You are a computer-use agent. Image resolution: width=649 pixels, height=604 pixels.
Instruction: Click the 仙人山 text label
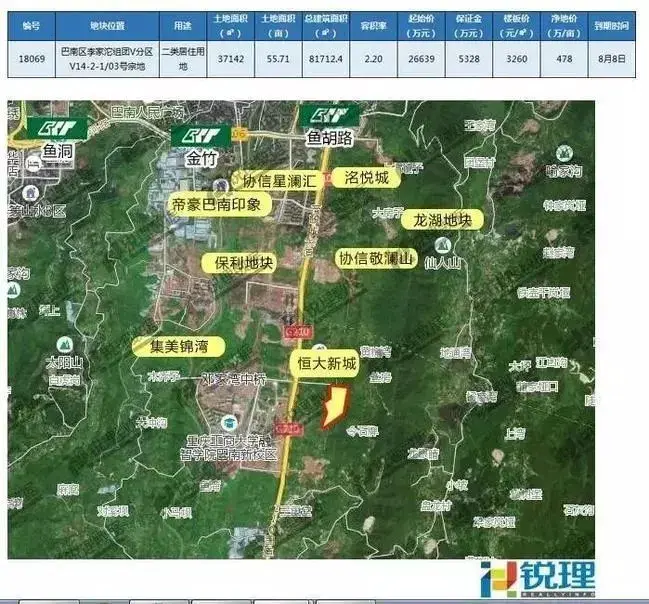tap(442, 263)
